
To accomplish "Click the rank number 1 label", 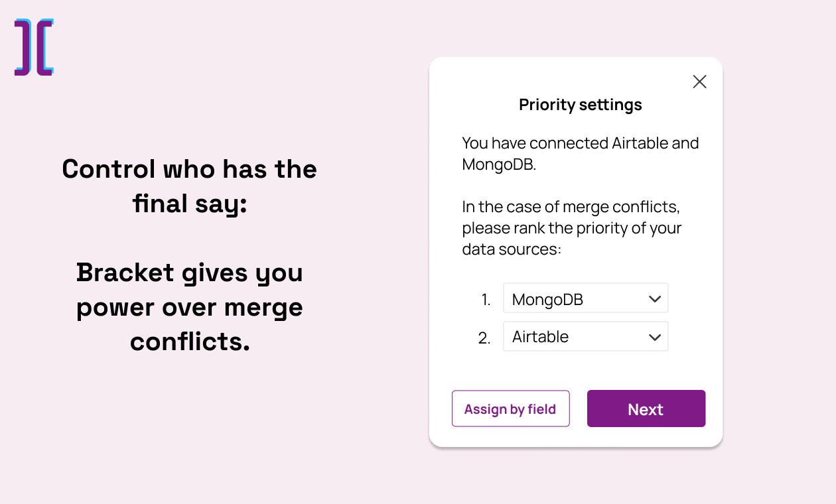I will [486, 300].
